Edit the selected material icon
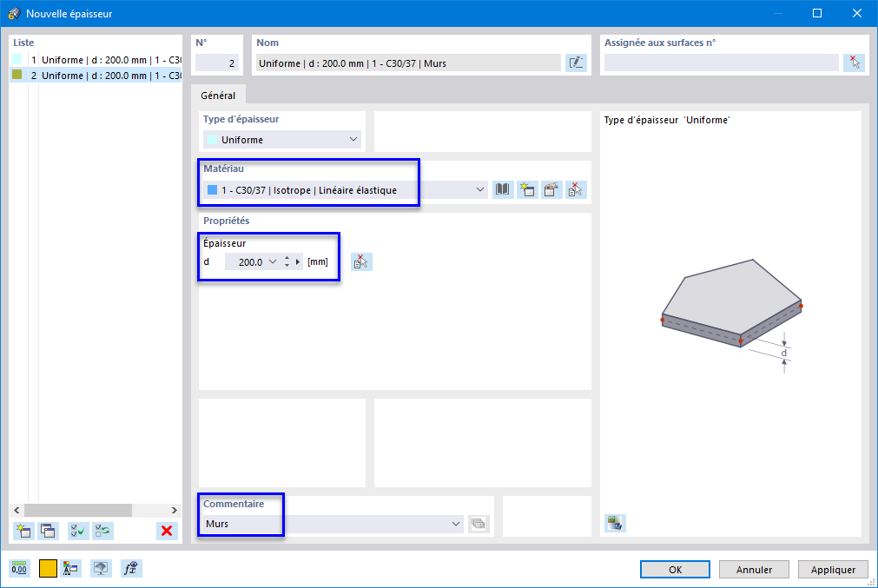The width and height of the screenshot is (878, 588). (x=551, y=190)
